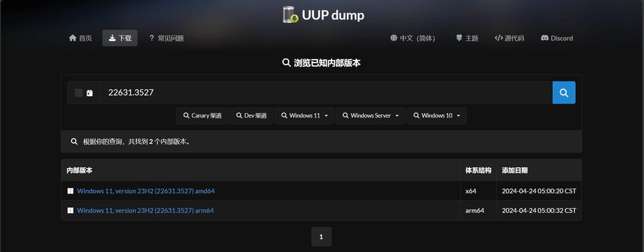Open Windows 11 23H2 (22631.3527) arm64 build
Screen dimensions: 644x252
(x=146, y=210)
